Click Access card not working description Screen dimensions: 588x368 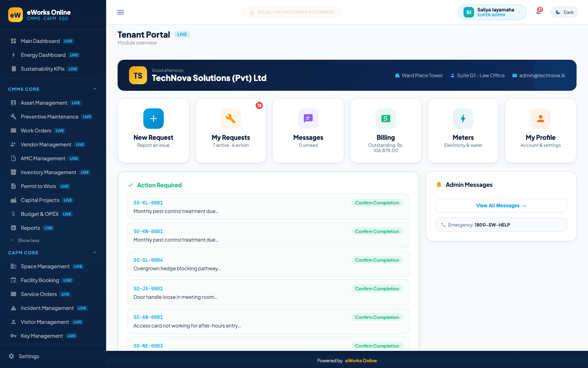click(x=187, y=326)
